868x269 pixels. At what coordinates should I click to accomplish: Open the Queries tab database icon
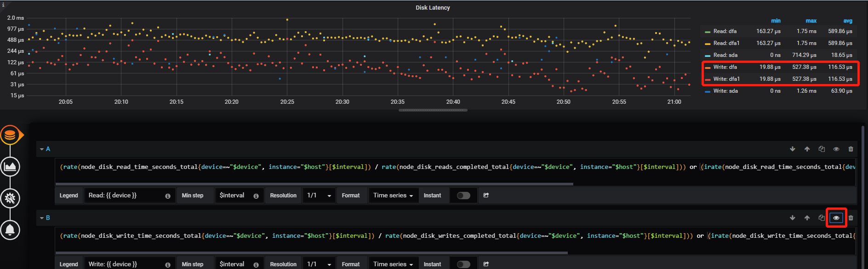click(10, 135)
